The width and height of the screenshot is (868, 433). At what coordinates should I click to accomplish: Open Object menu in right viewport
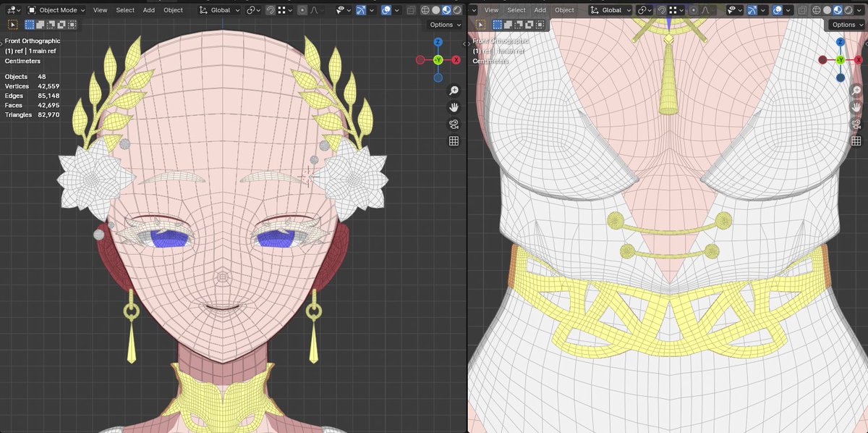click(x=564, y=10)
